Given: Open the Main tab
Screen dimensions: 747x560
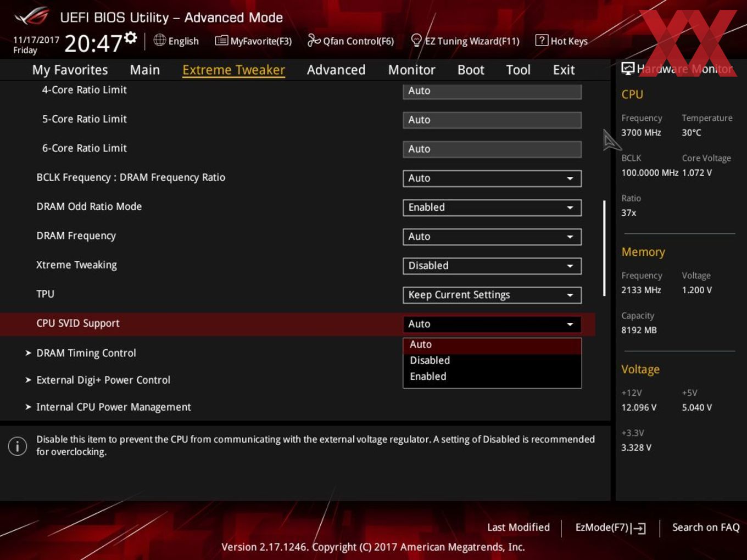Looking at the screenshot, I should click(145, 70).
